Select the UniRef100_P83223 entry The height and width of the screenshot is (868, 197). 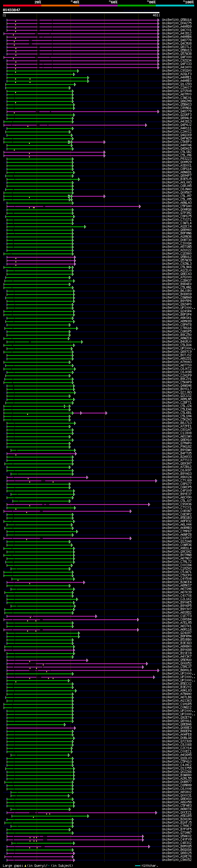[x=177, y=159]
